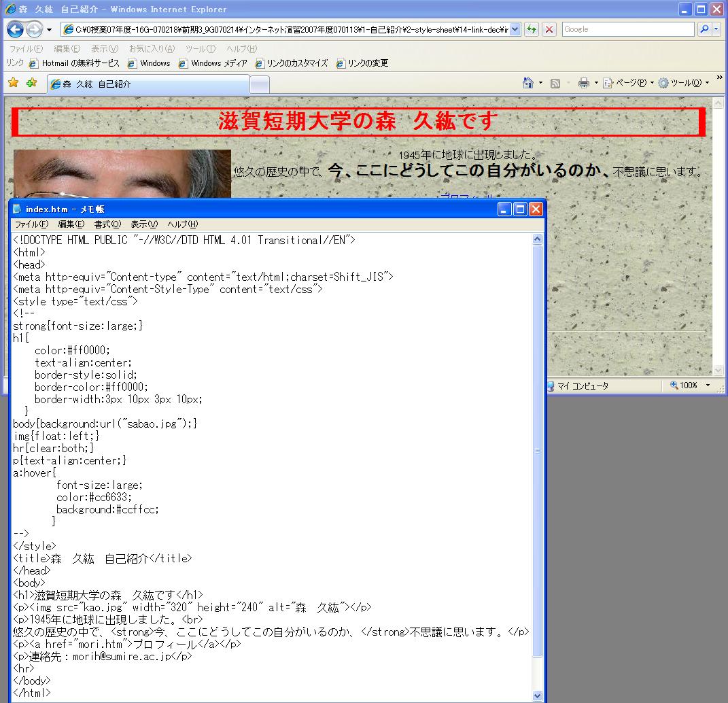Open the リンクの変更 link
Viewport: 728px width, 703px height.
(362, 63)
